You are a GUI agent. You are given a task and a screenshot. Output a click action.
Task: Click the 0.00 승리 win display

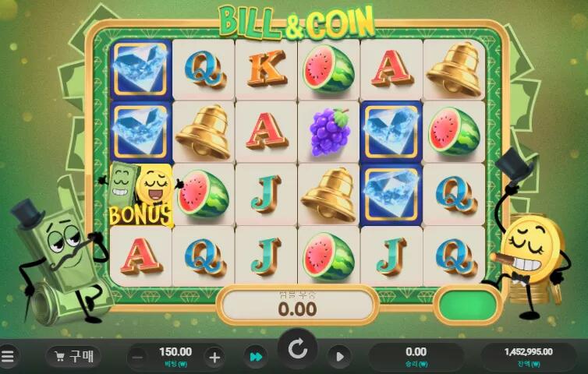pyautogui.click(x=416, y=356)
